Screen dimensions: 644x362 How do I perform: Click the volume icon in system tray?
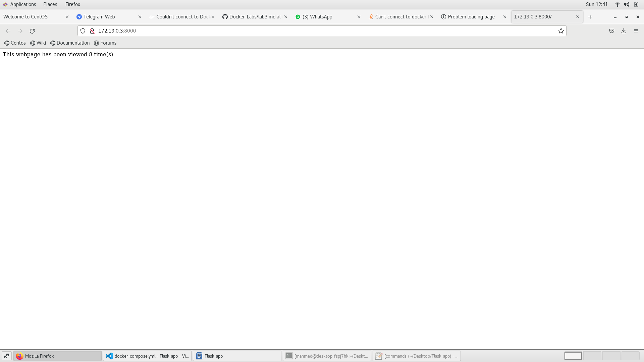pyautogui.click(x=626, y=4)
